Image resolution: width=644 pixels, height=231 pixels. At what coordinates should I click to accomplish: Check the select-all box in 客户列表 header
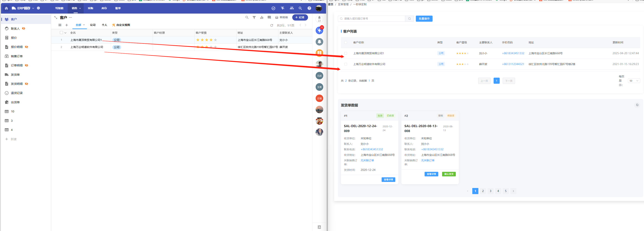click(345, 43)
